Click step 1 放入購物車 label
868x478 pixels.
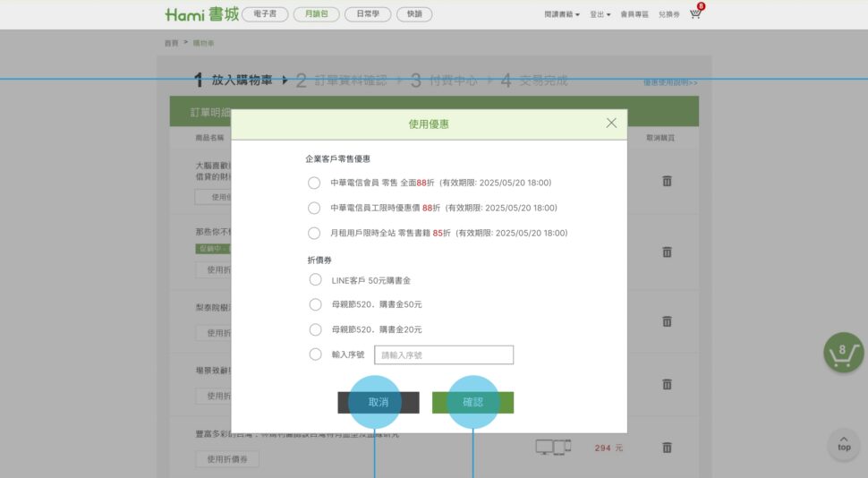242,81
